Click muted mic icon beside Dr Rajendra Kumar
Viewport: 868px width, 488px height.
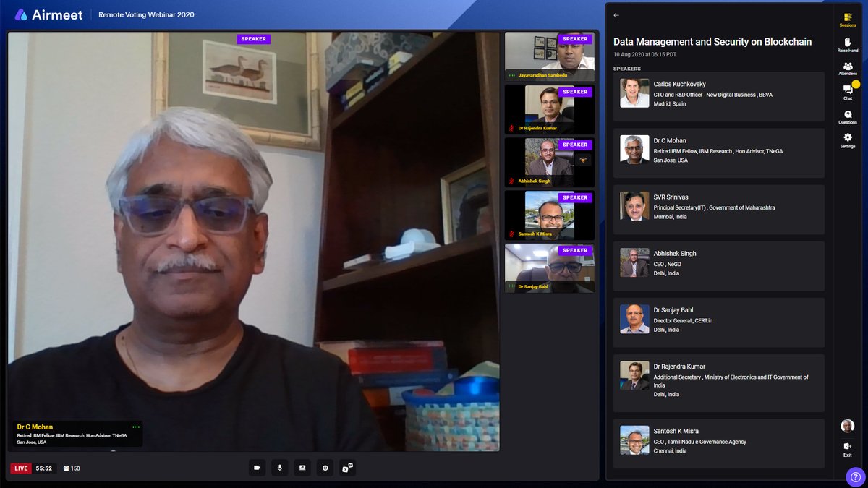[x=511, y=129]
